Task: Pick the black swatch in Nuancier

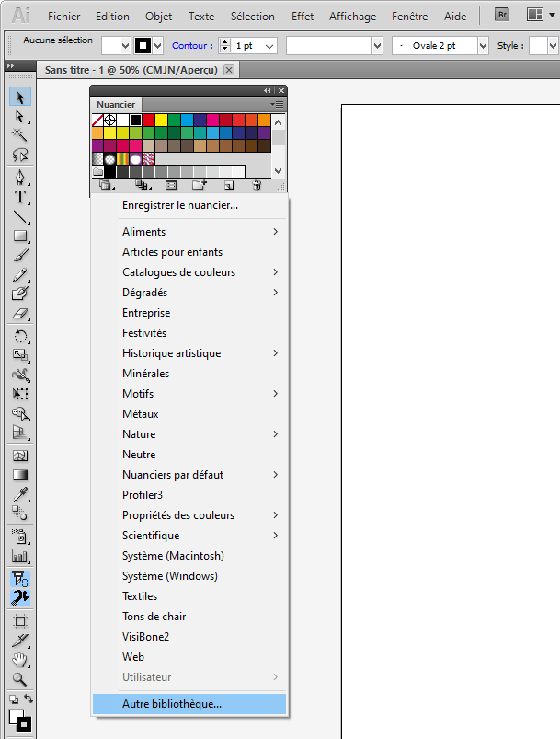Action: [136, 121]
